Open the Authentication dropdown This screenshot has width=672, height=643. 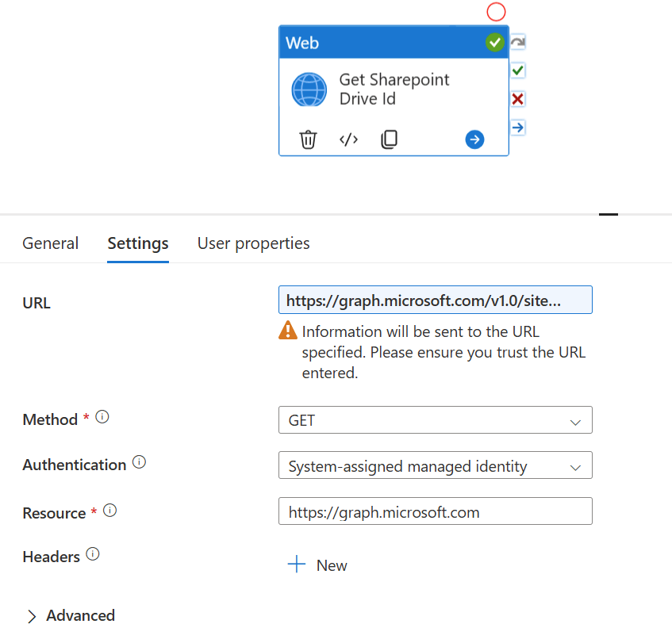click(435, 465)
